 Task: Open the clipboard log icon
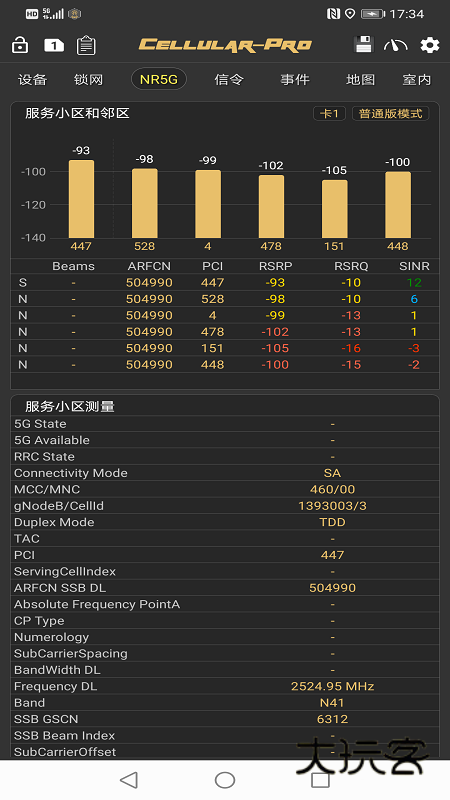(x=86, y=45)
